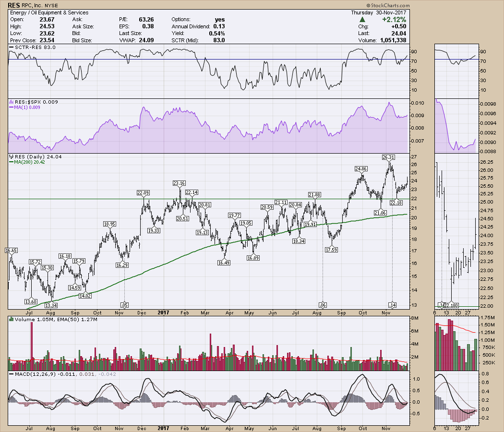504x432 pixels.
Task: Click 'Energy / Oil Equipment & Services' sector text
Action: click(x=49, y=12)
